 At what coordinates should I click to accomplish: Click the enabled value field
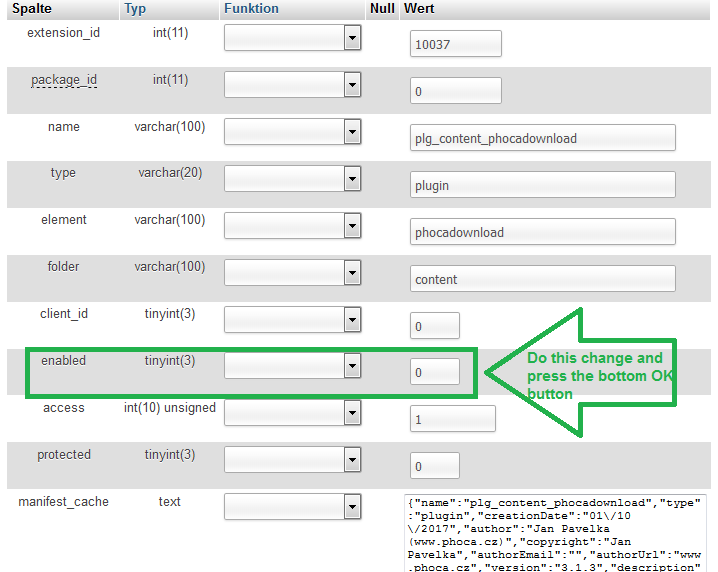[435, 372]
